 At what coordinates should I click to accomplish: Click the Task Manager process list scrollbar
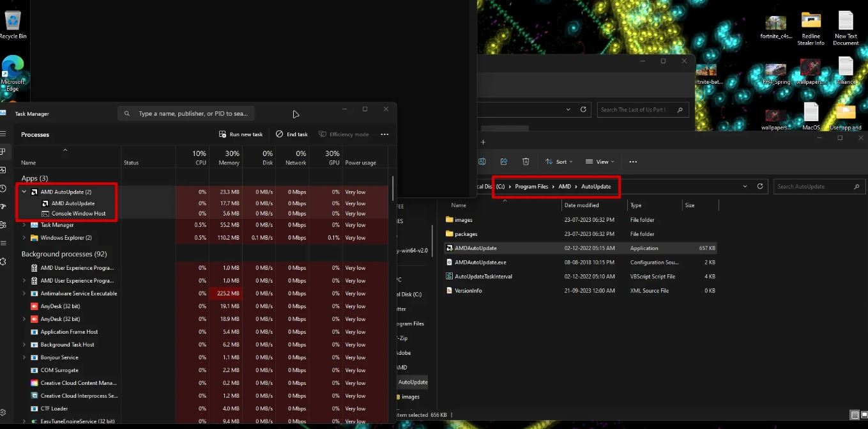point(393,189)
